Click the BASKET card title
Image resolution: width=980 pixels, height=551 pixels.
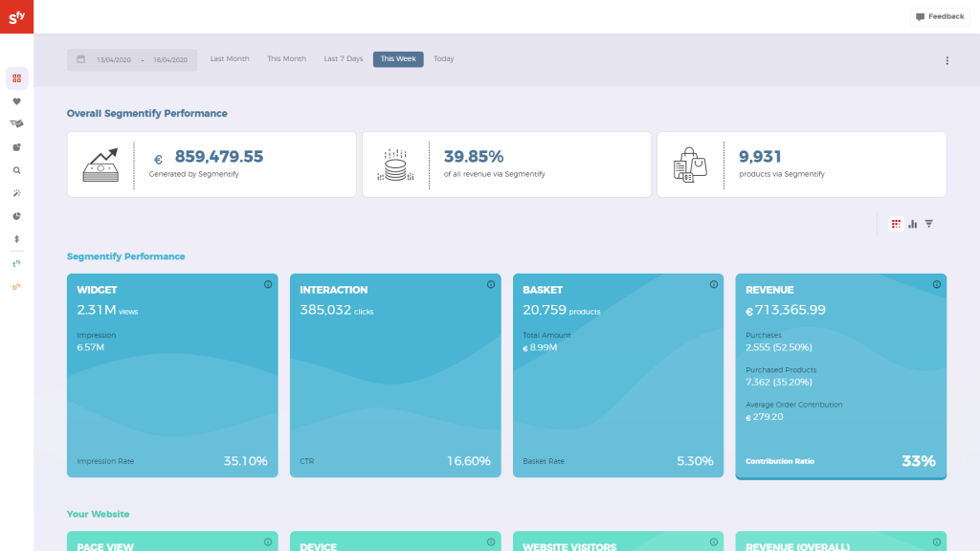pyautogui.click(x=543, y=290)
